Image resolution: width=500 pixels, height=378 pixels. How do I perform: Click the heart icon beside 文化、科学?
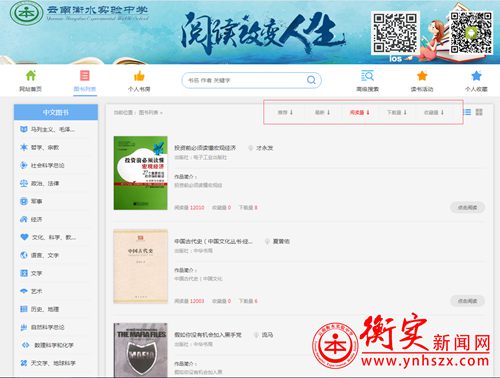(x=24, y=237)
